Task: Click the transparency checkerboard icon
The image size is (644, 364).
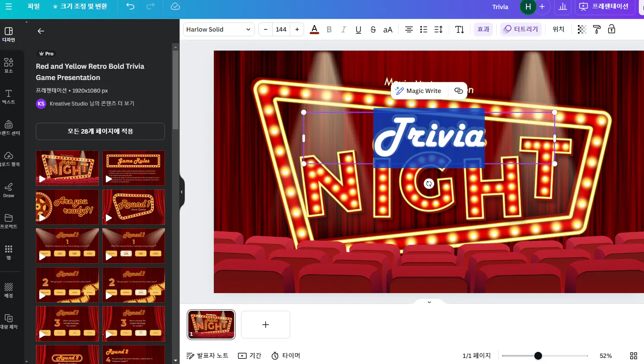Action: point(582,29)
